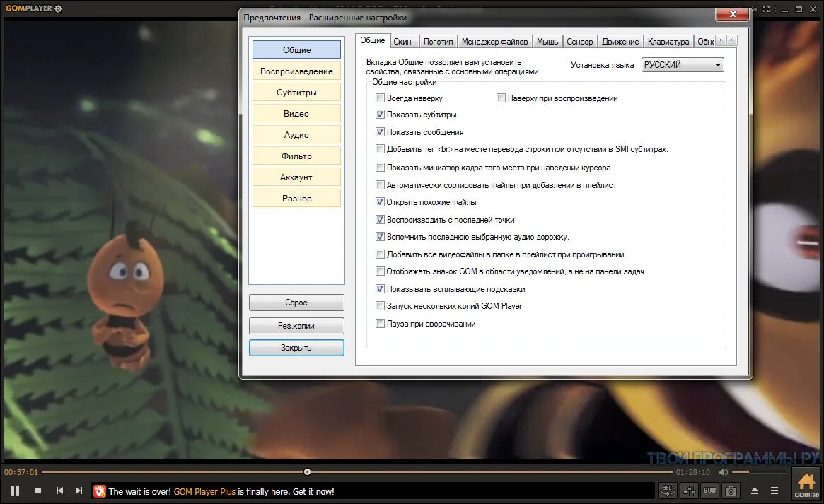This screenshot has height=504, width=824.
Task: Select the 'Общие' tab
Action: [373, 40]
